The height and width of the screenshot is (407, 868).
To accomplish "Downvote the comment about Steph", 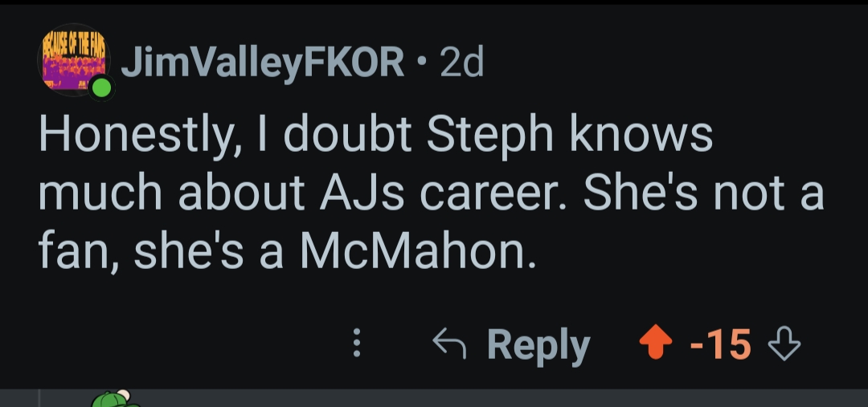I will click(785, 345).
